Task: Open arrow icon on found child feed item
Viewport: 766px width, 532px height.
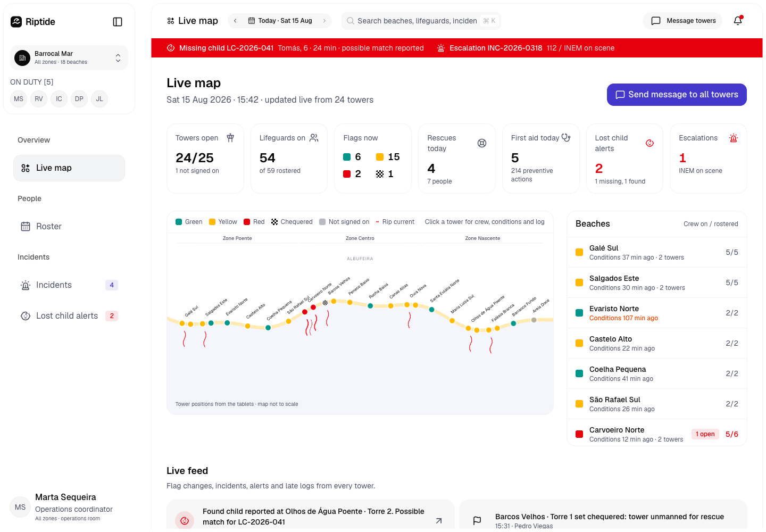Action: (x=439, y=521)
